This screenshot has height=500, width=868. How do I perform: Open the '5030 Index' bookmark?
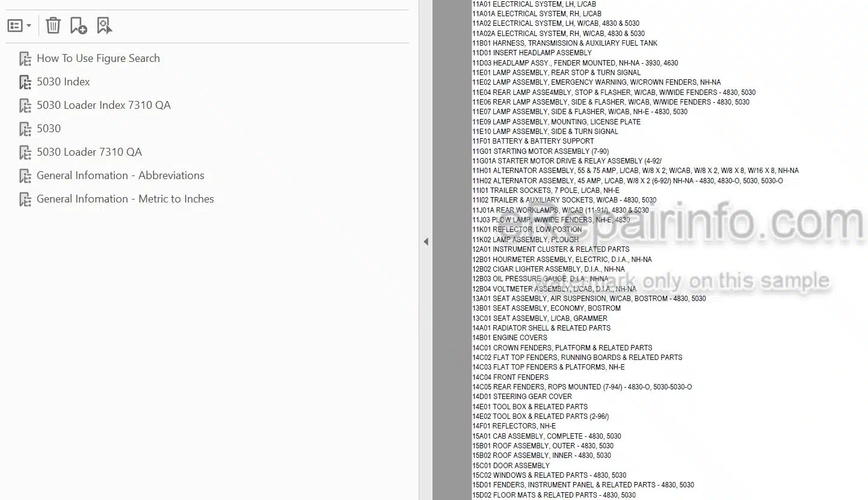tap(63, 82)
